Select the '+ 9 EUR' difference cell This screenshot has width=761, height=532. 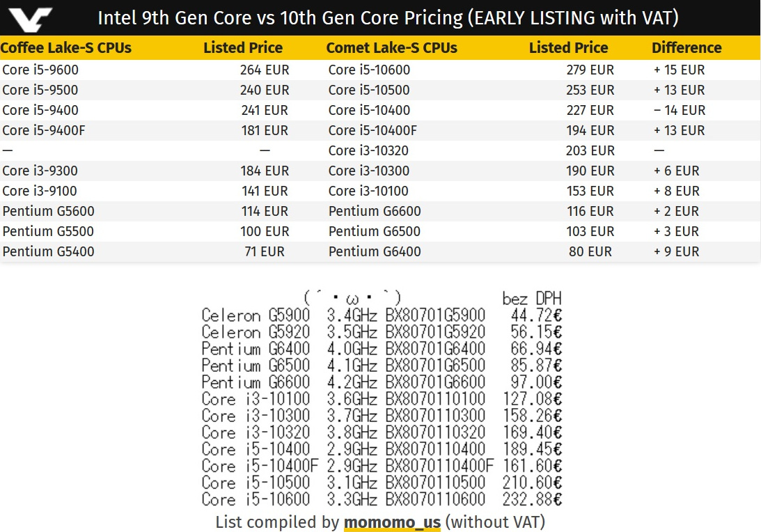tap(677, 252)
